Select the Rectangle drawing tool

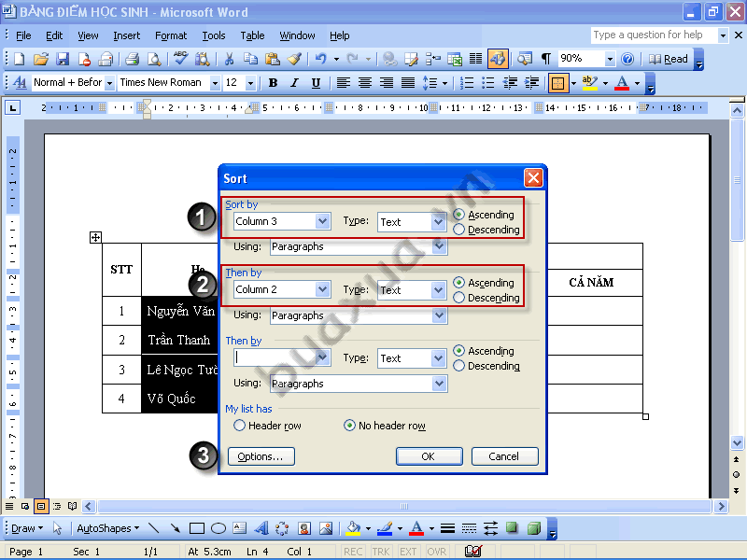point(197,528)
